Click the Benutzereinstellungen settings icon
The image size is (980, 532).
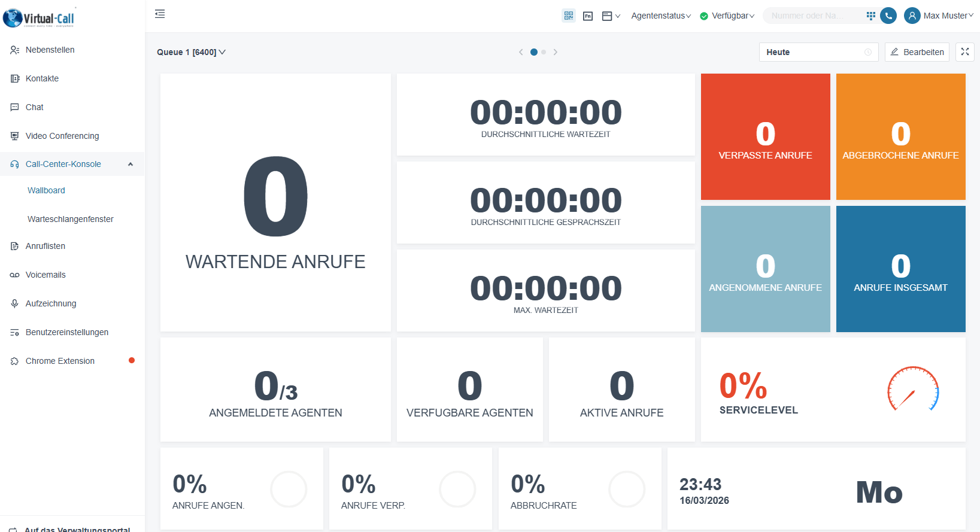(14, 332)
